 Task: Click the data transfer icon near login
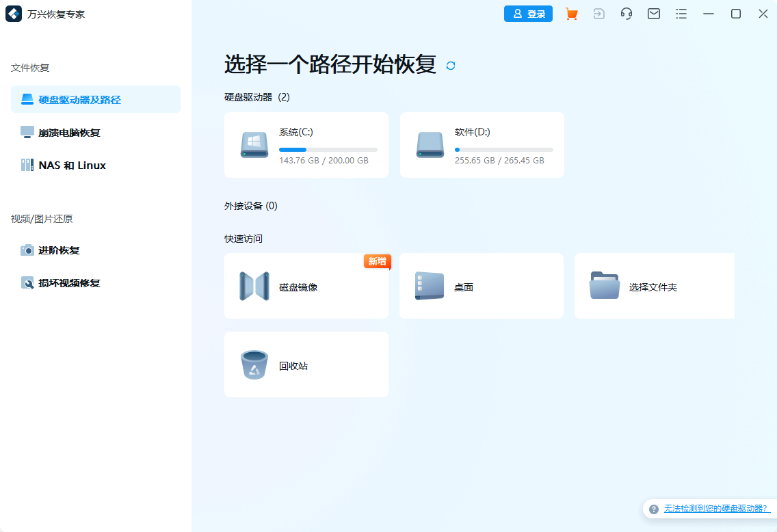[598, 14]
